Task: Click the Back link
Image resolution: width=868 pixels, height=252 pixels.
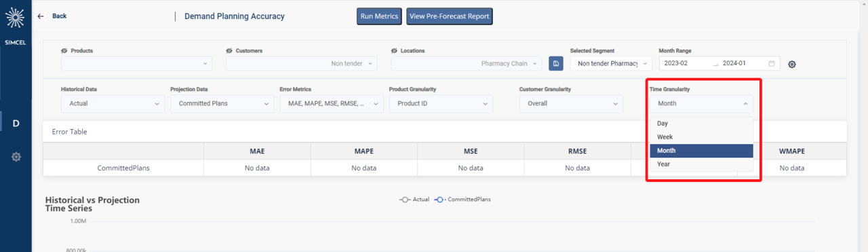Action: pyautogui.click(x=60, y=16)
